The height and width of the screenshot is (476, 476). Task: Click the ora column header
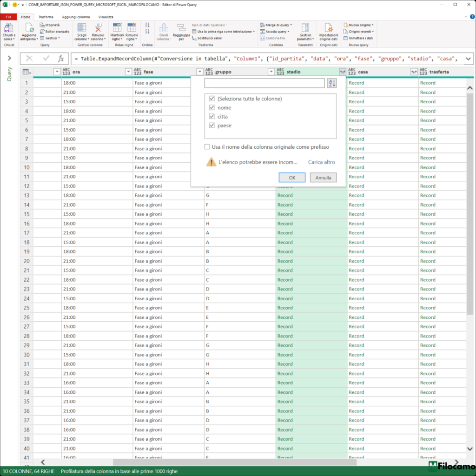97,72
